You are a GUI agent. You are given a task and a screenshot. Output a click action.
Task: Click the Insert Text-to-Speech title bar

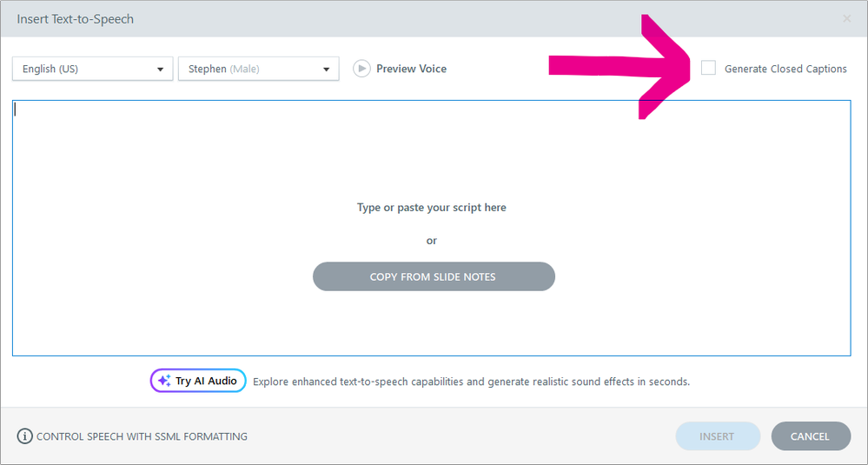click(x=348, y=18)
